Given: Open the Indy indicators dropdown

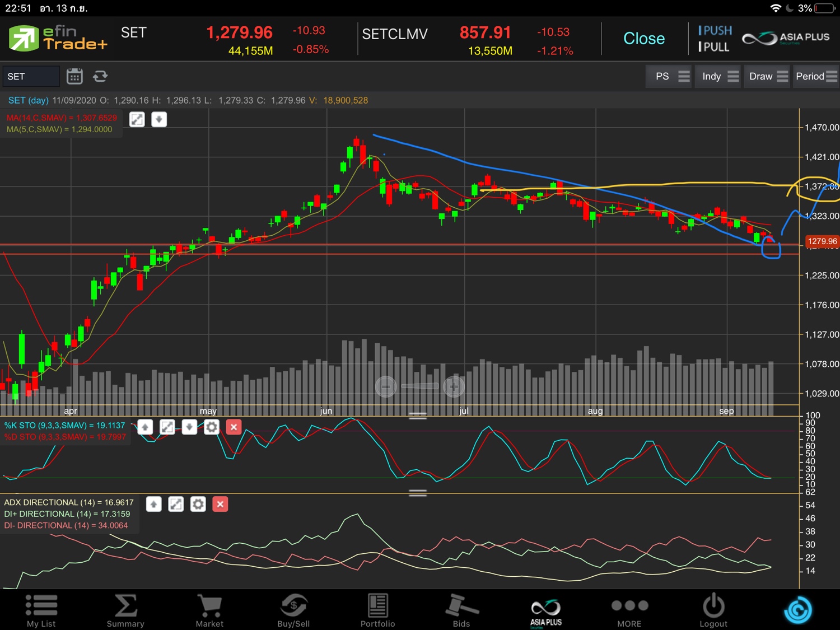Looking at the screenshot, I should [x=718, y=76].
